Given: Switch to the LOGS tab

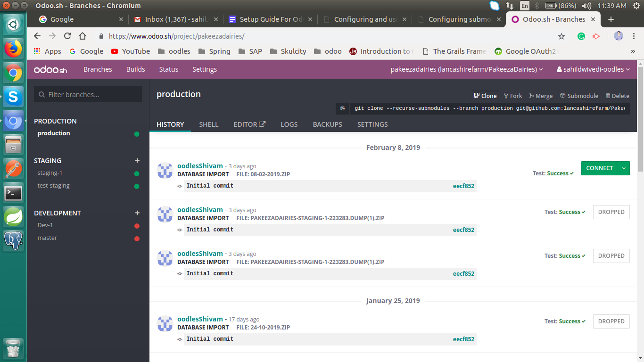Looking at the screenshot, I should 289,124.
